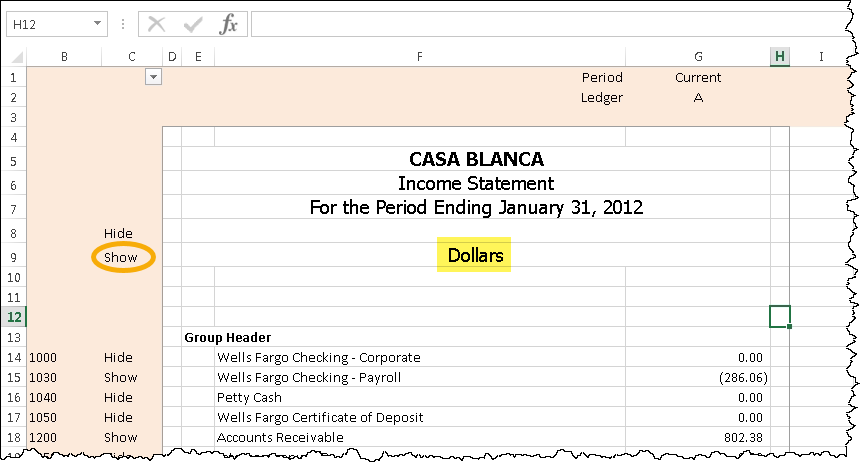
Task: Click the Cancel X formula bar icon
Action: point(156,23)
